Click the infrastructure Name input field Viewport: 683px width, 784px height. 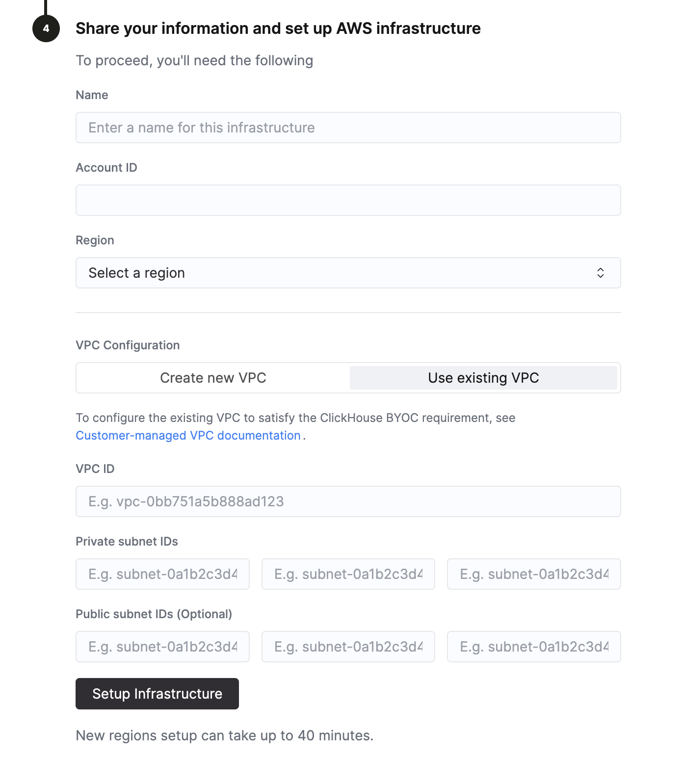(348, 128)
